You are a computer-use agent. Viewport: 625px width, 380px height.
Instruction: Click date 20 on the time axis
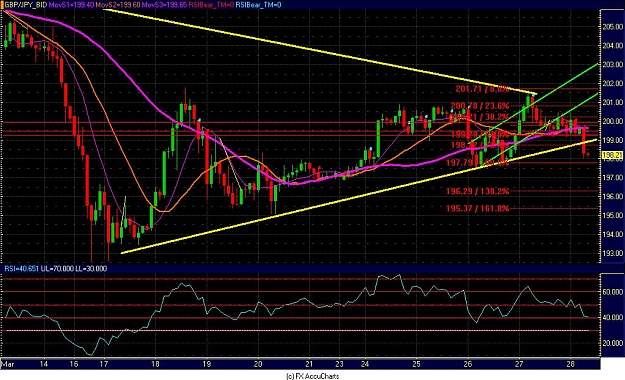(258, 364)
